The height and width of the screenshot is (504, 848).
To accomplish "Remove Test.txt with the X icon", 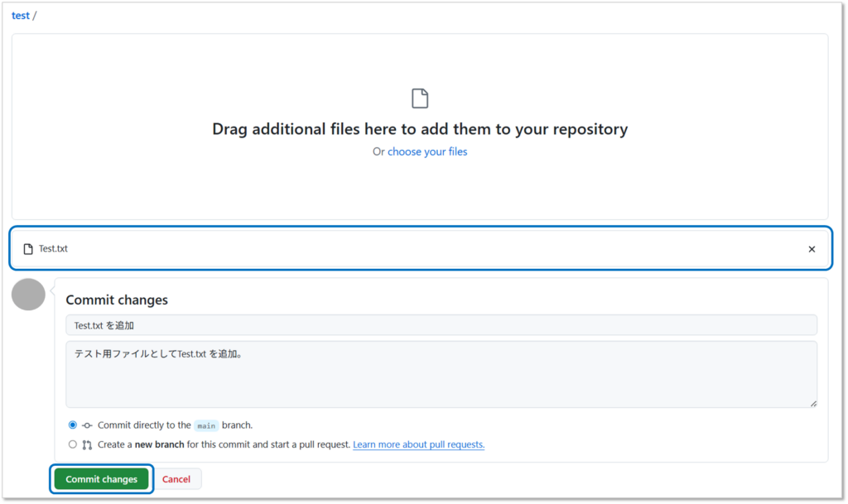I will pyautogui.click(x=812, y=249).
